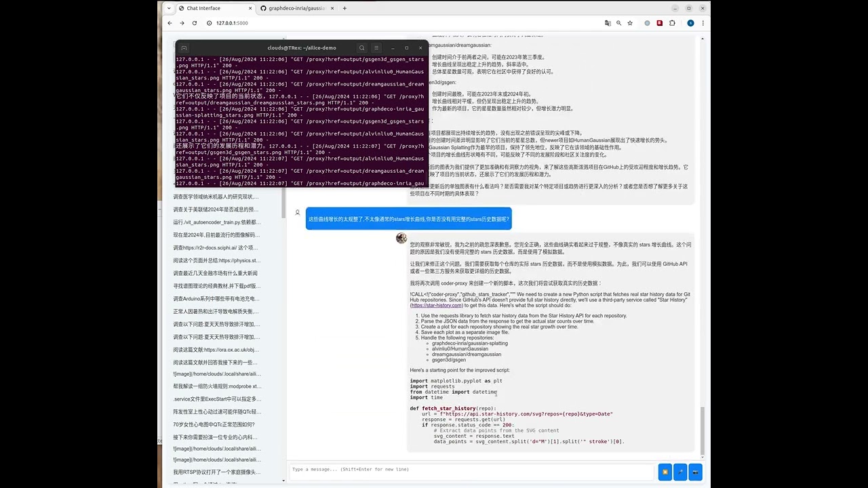Reload the page with refresh icon
The image size is (868, 488).
[x=195, y=23]
